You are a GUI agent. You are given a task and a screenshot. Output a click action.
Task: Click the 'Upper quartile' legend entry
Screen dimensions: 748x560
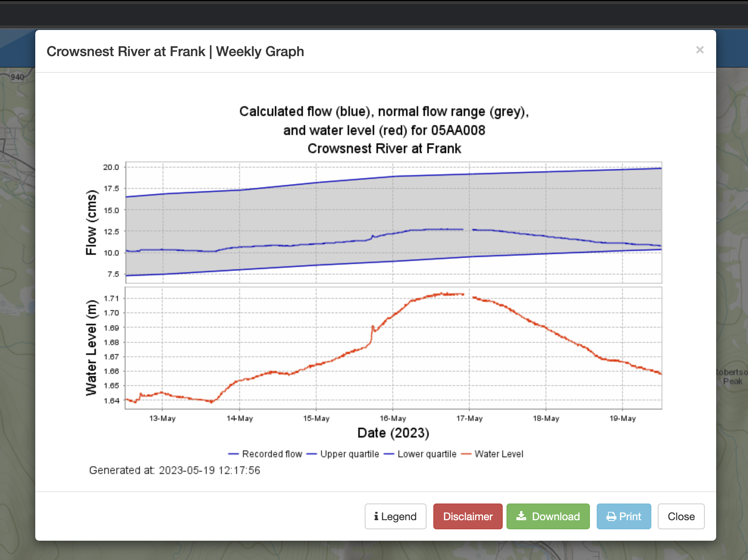[x=343, y=454]
